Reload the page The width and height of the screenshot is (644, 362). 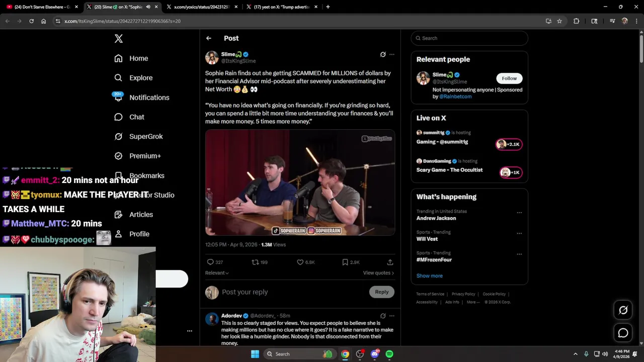tap(31, 21)
